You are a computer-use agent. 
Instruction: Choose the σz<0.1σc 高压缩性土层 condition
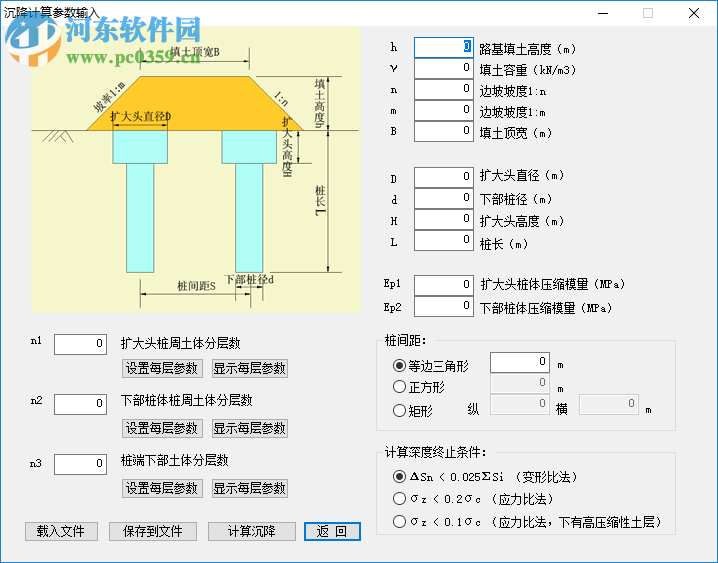tap(528, 522)
